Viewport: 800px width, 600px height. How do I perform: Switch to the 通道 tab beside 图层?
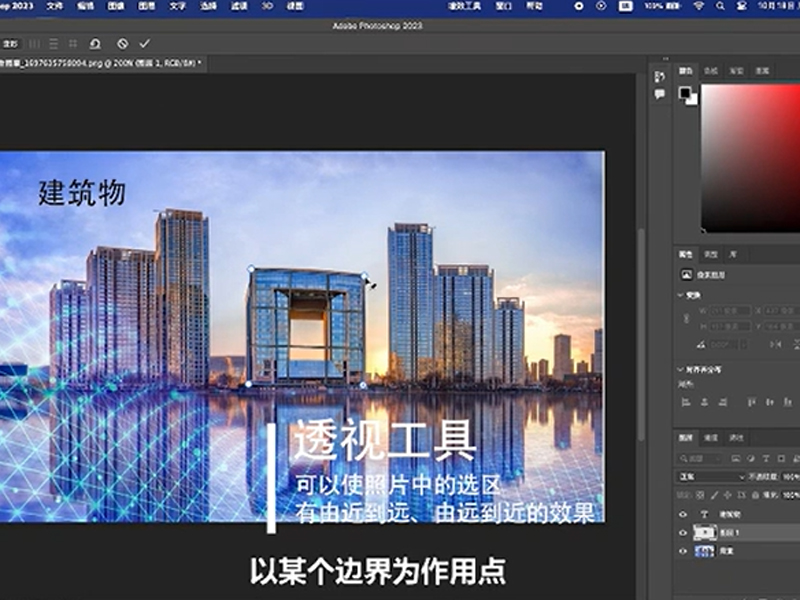point(711,438)
